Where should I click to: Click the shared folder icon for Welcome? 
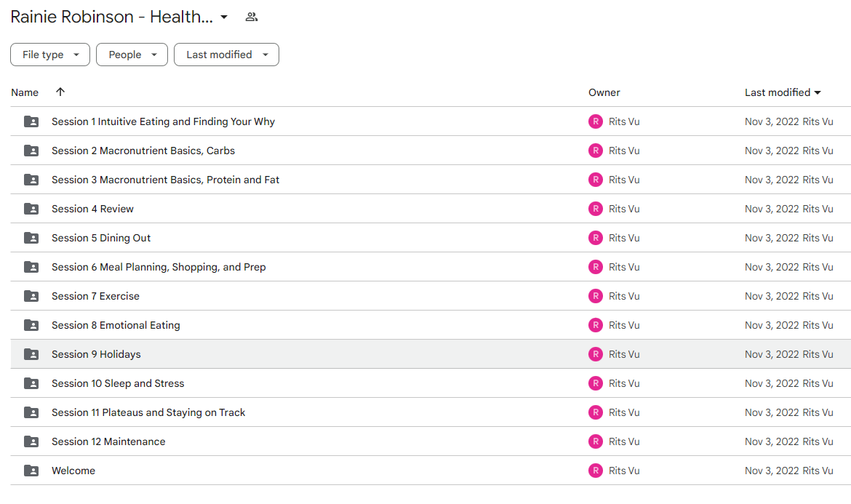coord(31,471)
